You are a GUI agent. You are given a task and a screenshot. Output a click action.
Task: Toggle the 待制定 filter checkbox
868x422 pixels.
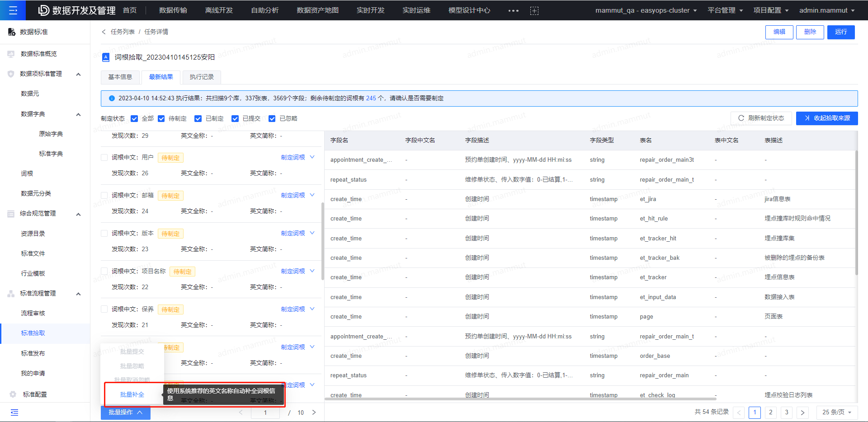(161, 118)
